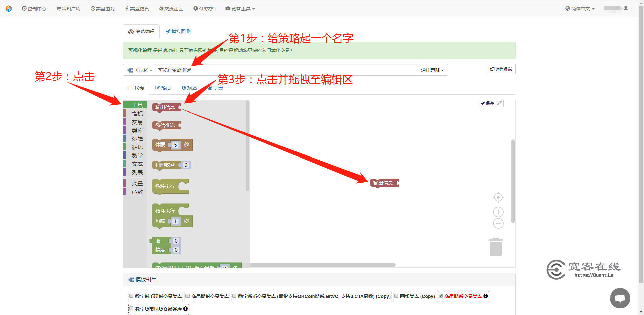Select the 类库 toolbox category
The width and height of the screenshot is (644, 315).
point(135,130)
